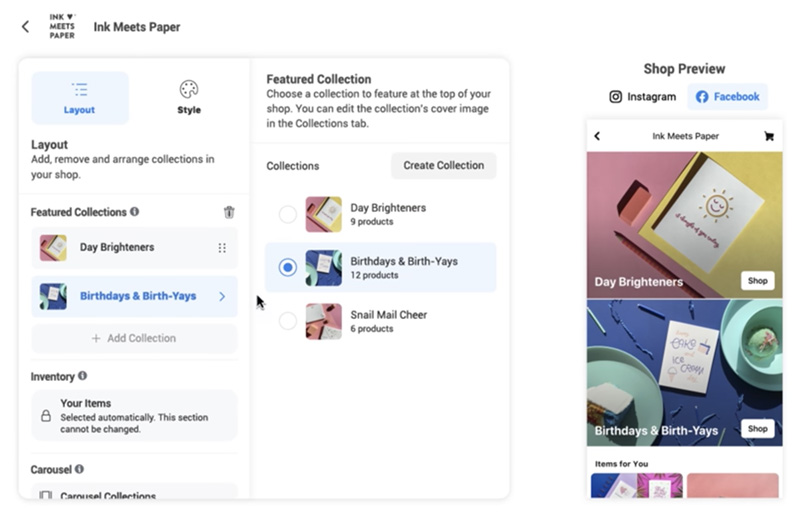This screenshot has height=514, width=800.
Task: Click the Featured Collections info icon
Action: click(134, 211)
